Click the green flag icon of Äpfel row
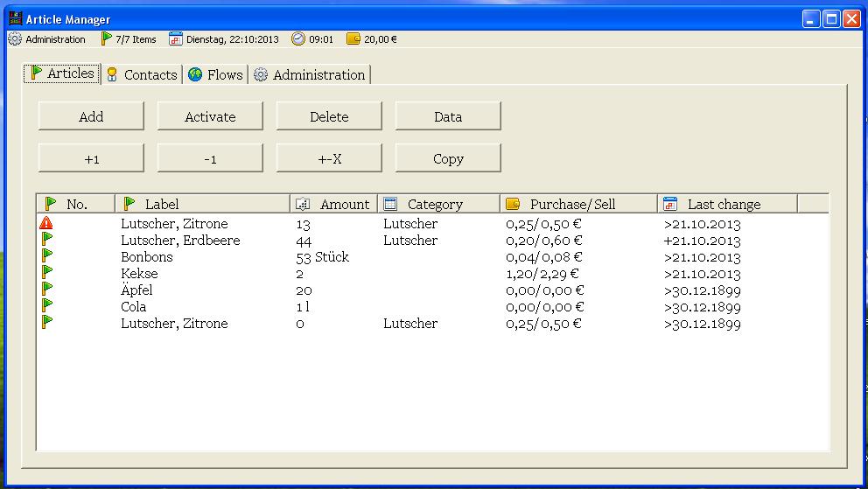This screenshot has width=868, height=489. pyautogui.click(x=47, y=289)
